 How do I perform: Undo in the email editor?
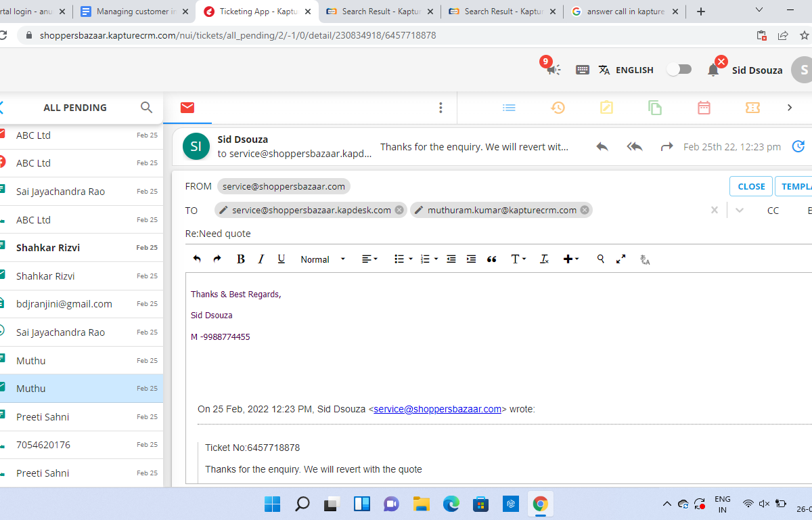tap(197, 259)
